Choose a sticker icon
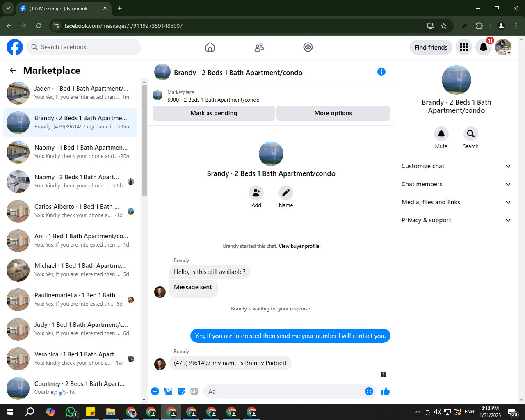 [181, 391]
